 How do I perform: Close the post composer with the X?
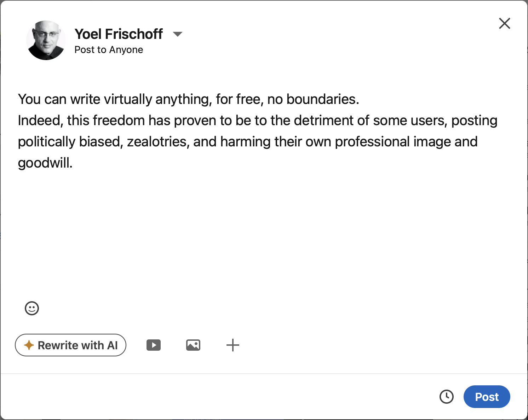[504, 23]
